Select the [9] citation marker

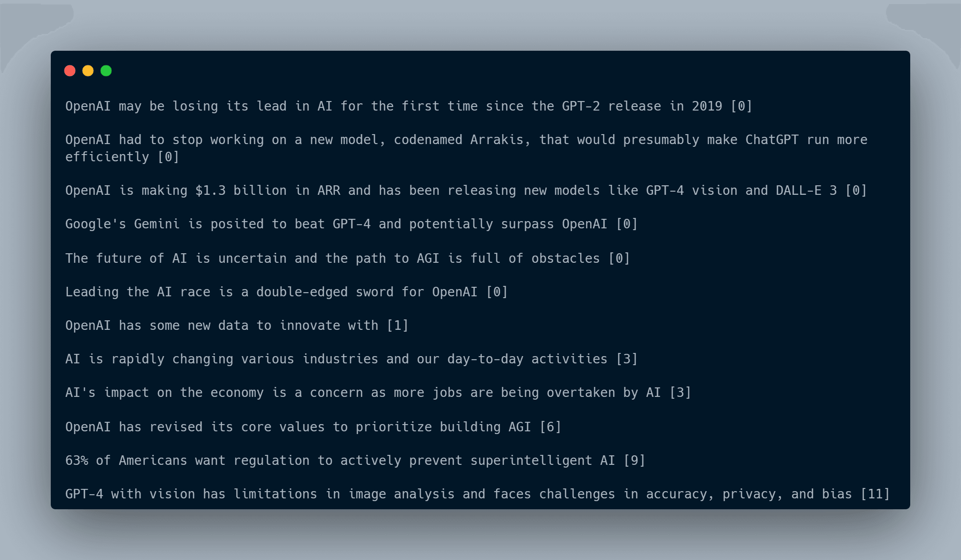634,460
